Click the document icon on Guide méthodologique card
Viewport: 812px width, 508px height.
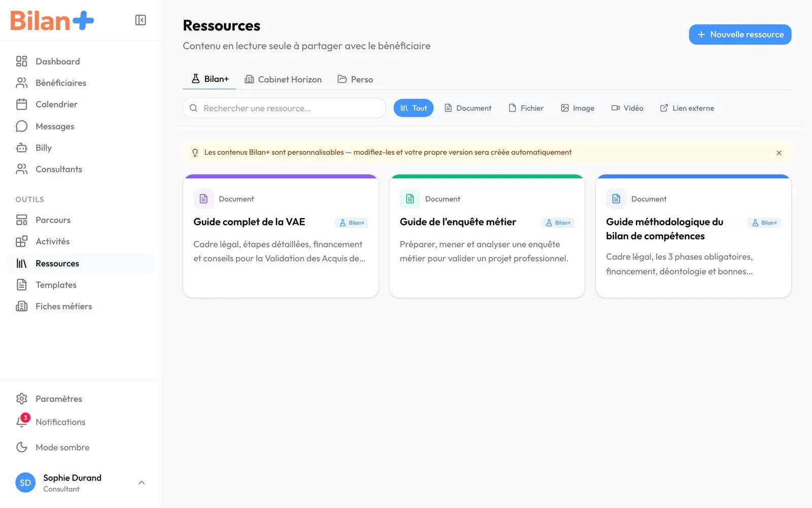(x=616, y=199)
